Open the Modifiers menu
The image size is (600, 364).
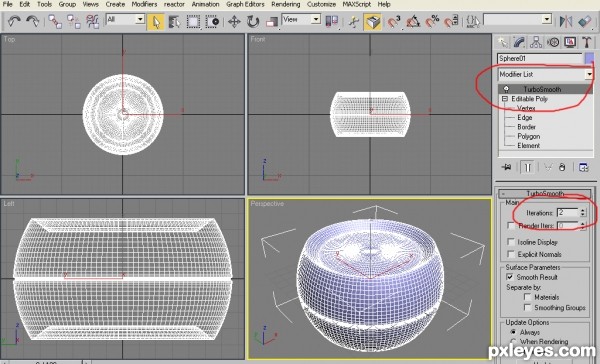pyautogui.click(x=144, y=4)
